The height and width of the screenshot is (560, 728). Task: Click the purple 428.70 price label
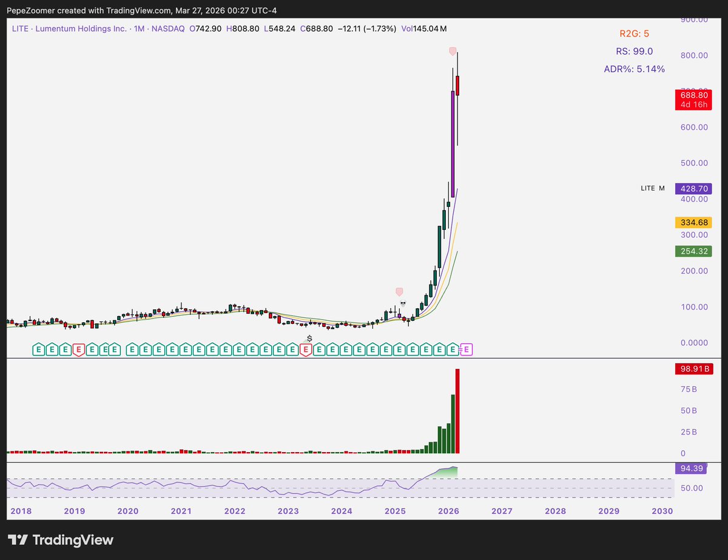693,189
